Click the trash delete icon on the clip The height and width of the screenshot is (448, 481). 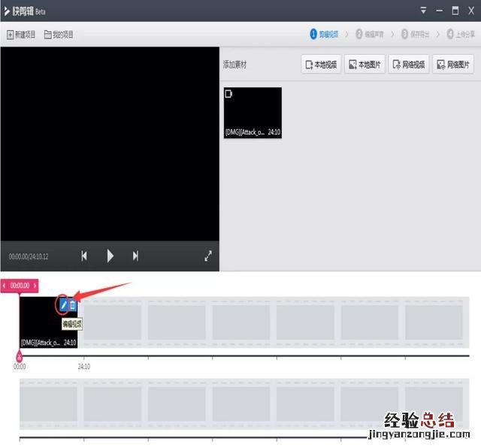tap(72, 305)
